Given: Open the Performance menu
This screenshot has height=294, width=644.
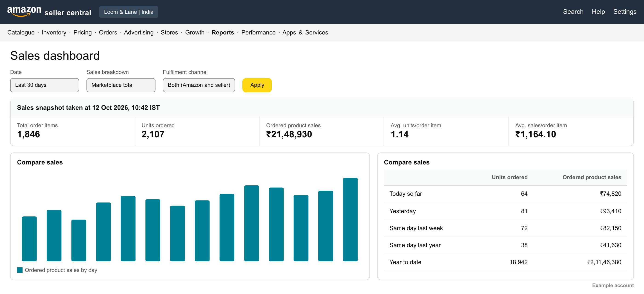Looking at the screenshot, I should pos(258,32).
